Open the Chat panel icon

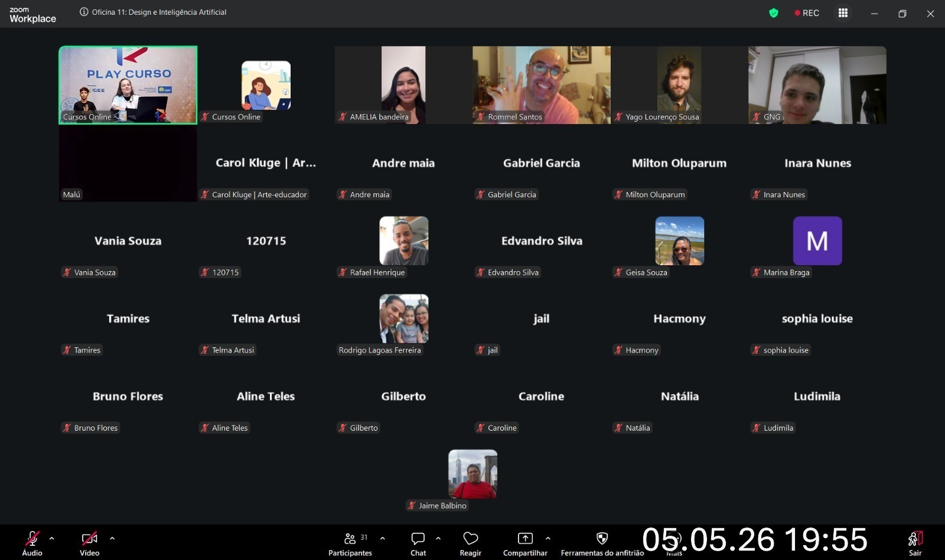click(x=418, y=538)
